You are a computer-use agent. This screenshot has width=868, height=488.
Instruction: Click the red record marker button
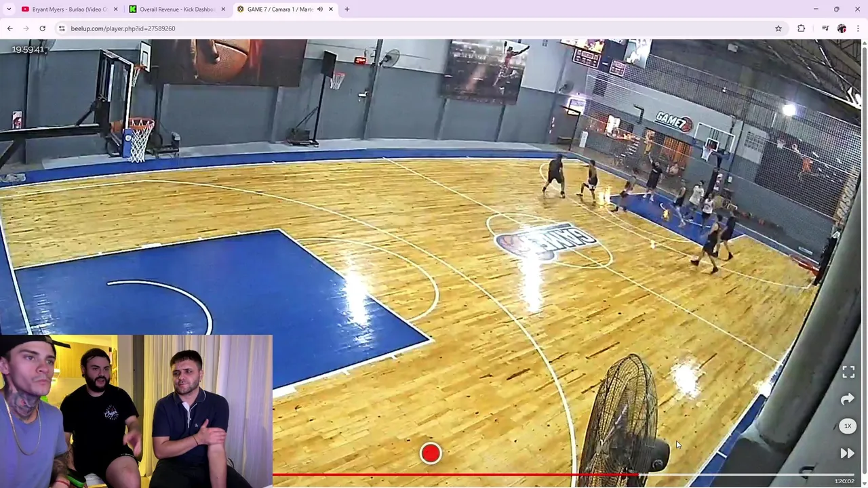click(431, 453)
